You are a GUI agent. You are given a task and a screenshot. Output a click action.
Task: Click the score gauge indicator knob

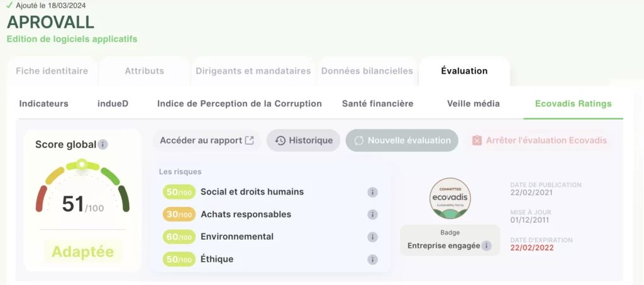(81, 164)
